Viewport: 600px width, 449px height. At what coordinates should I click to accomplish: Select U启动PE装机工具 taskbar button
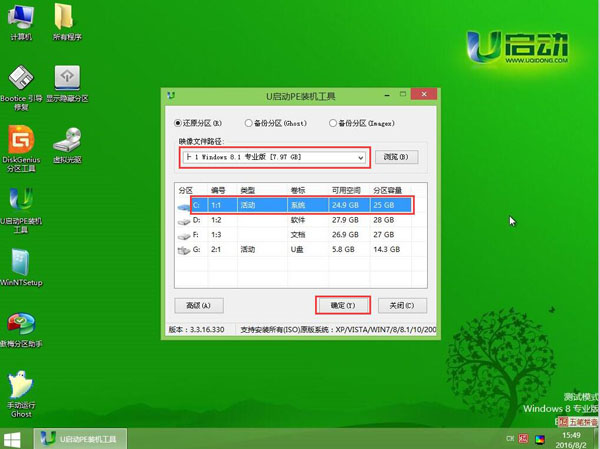(x=80, y=439)
